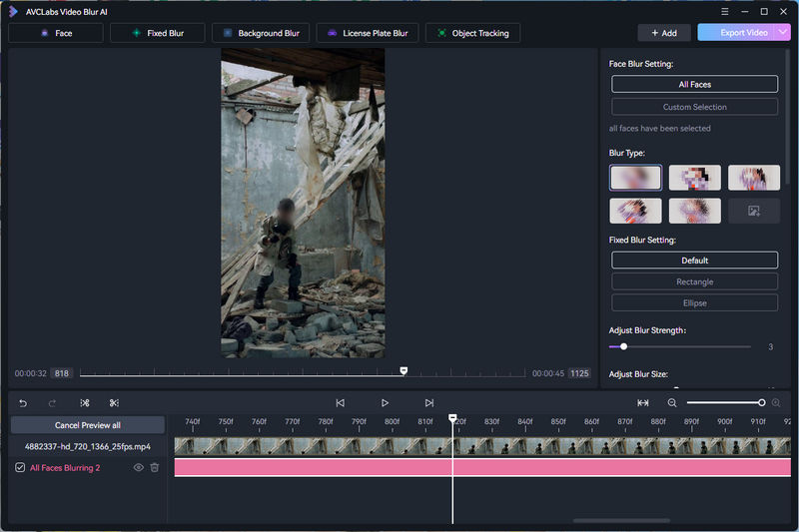Screen dimensions: 799x532
Task: Hide the All Faces Blurring 2 track
Action: (x=139, y=467)
